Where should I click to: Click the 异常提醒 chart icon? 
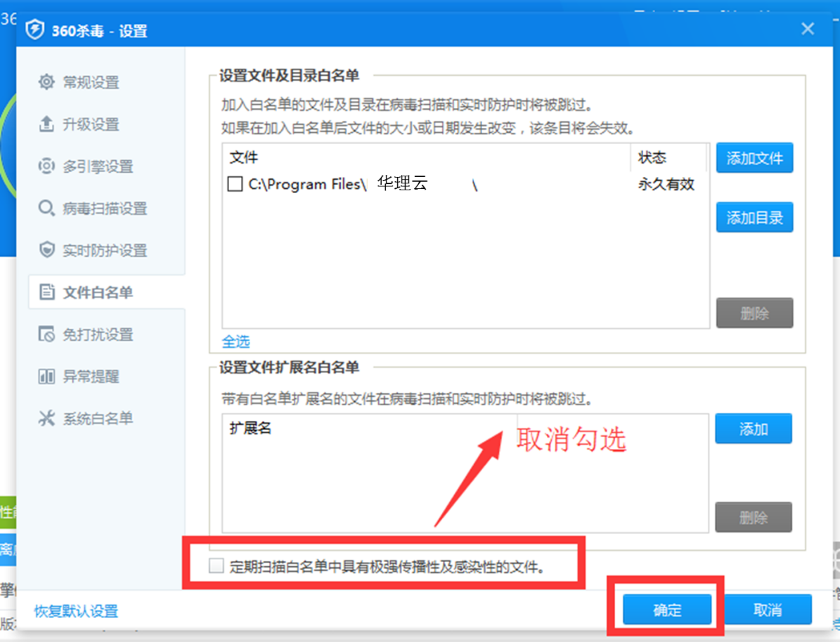[x=46, y=376]
